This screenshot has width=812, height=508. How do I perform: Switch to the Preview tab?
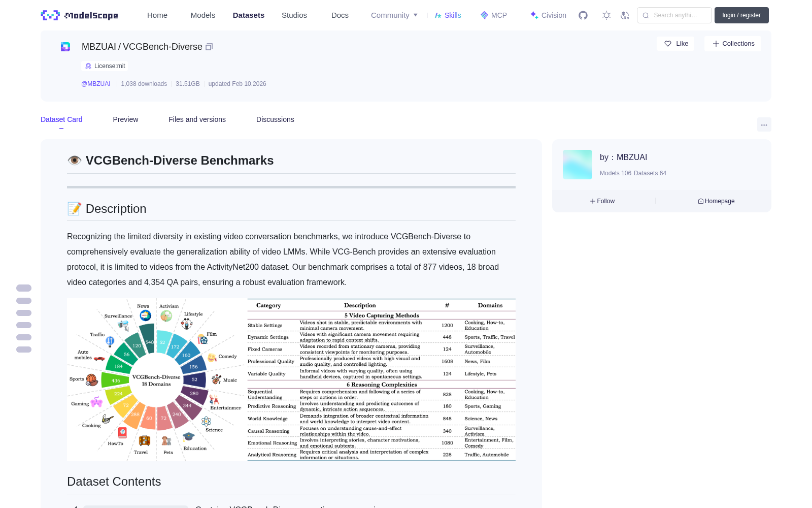pos(125,119)
